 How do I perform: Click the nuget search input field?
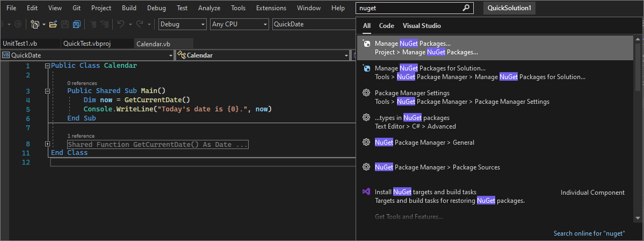coord(408,8)
